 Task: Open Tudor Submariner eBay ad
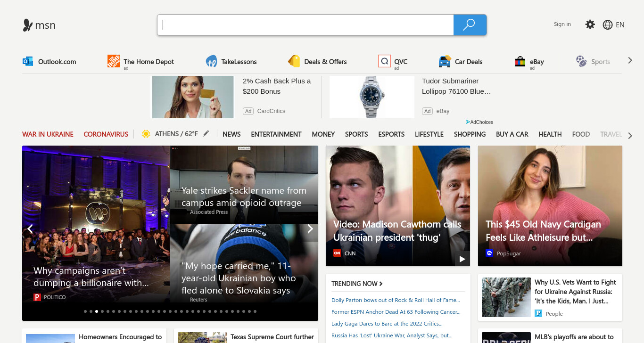point(456,86)
